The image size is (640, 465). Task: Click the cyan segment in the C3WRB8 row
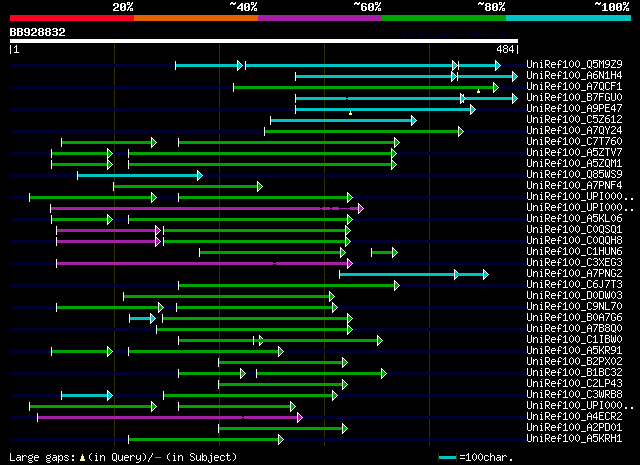click(x=87, y=396)
